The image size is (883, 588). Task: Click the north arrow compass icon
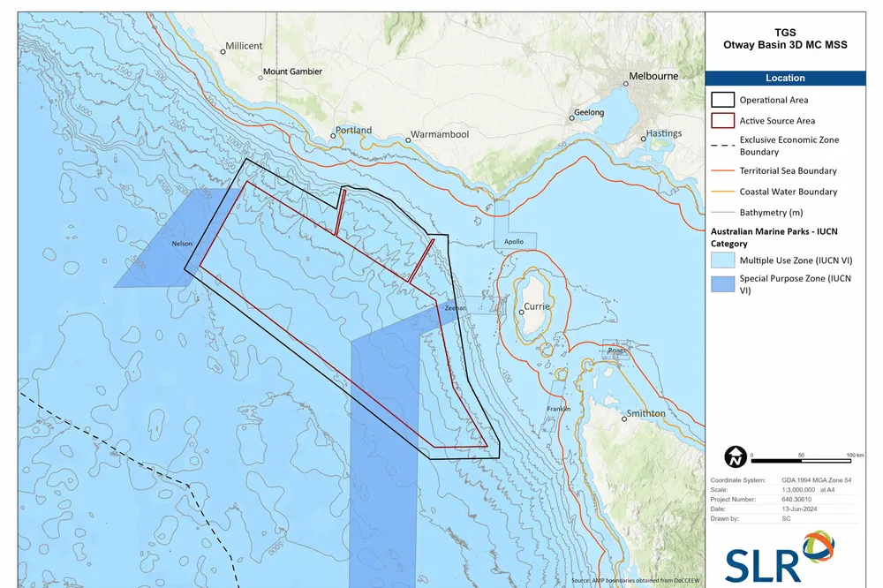[x=734, y=458]
